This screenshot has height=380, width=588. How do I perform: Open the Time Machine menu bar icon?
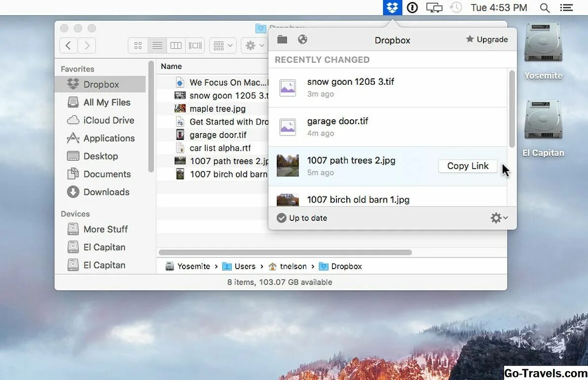(456, 7)
